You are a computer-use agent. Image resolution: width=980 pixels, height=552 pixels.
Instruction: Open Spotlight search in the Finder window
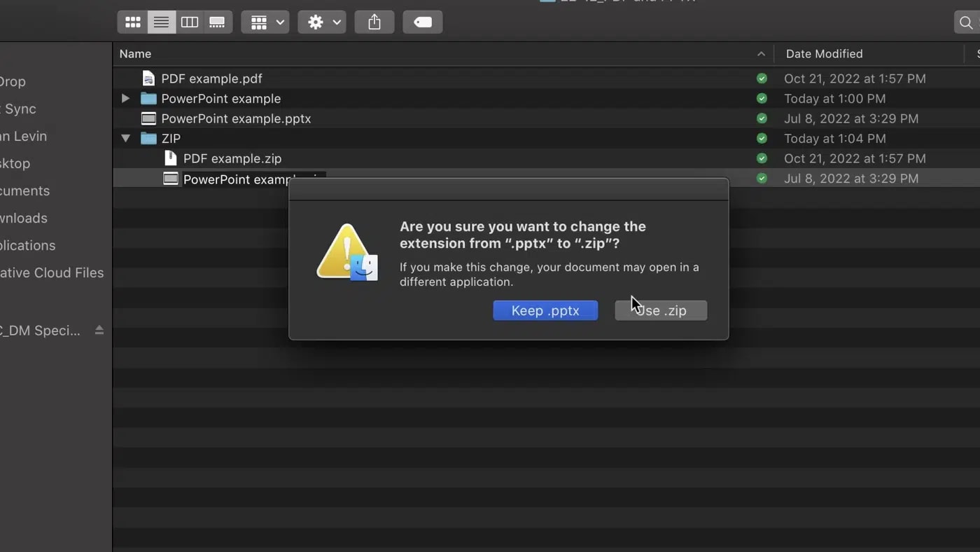pos(967,22)
